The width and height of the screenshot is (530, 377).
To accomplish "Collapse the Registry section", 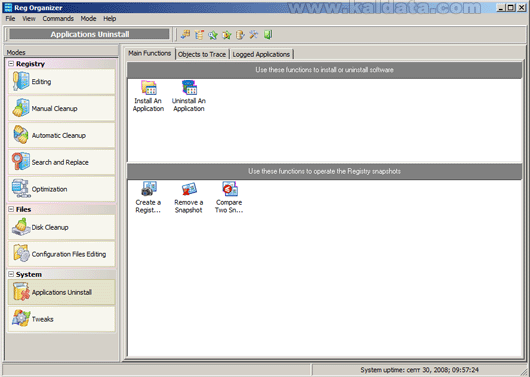I will pyautogui.click(x=11, y=64).
